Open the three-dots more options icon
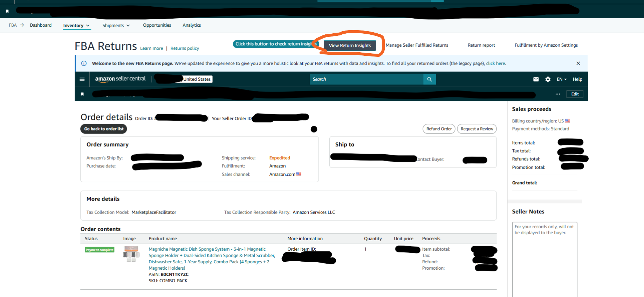644x297 pixels. [557, 94]
